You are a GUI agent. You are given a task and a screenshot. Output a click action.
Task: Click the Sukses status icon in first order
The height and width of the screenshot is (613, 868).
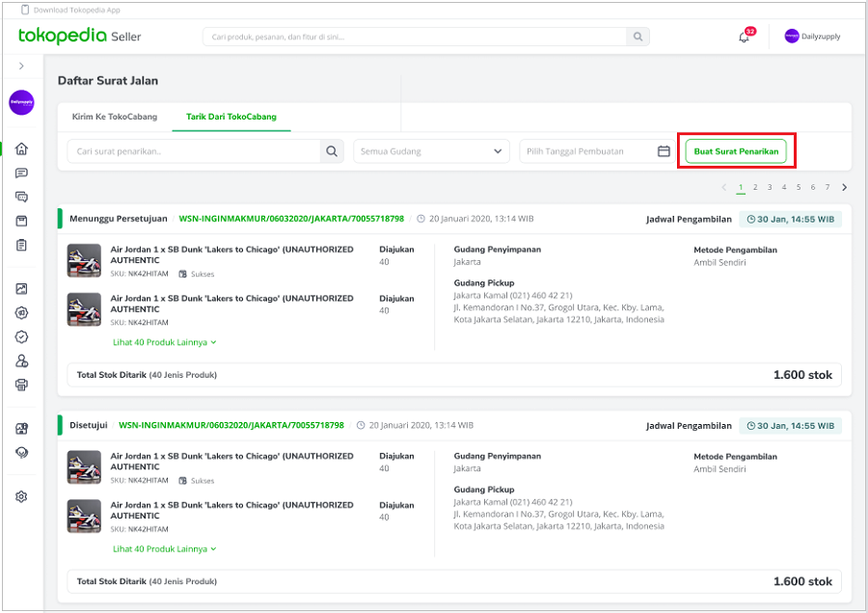click(182, 274)
